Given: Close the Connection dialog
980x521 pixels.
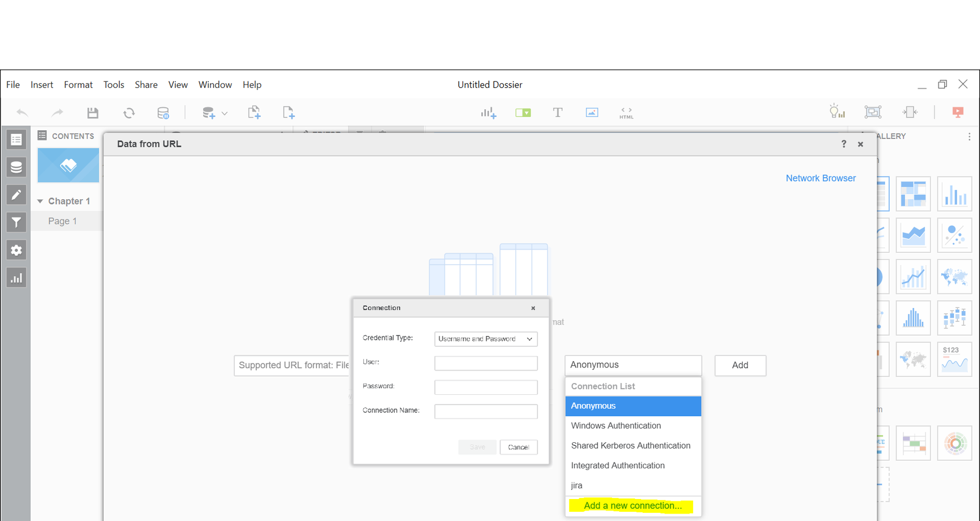Looking at the screenshot, I should pos(533,308).
